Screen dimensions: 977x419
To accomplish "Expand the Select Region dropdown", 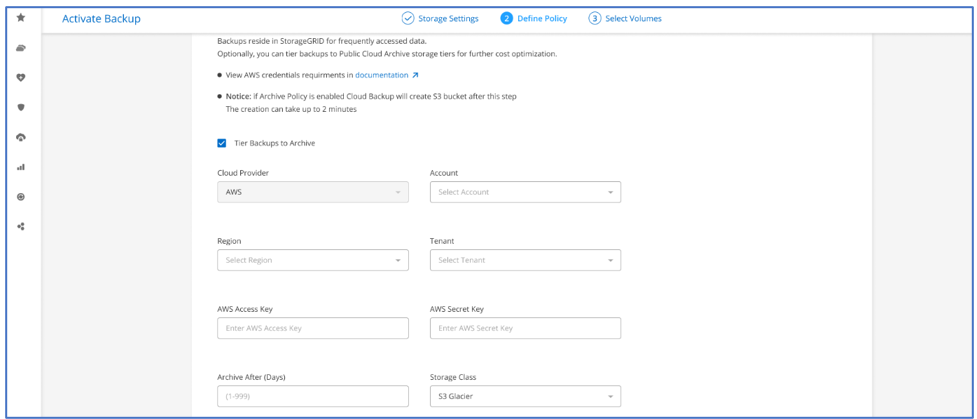I will pos(312,260).
